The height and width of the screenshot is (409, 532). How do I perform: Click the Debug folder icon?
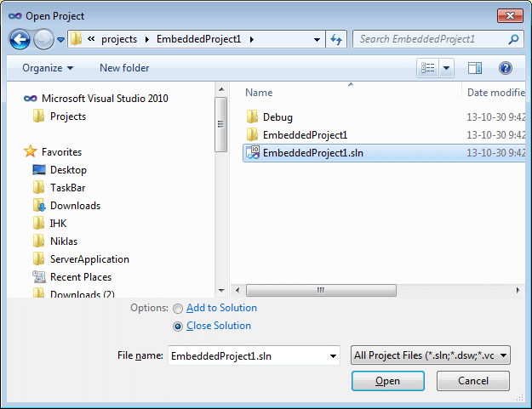point(252,116)
